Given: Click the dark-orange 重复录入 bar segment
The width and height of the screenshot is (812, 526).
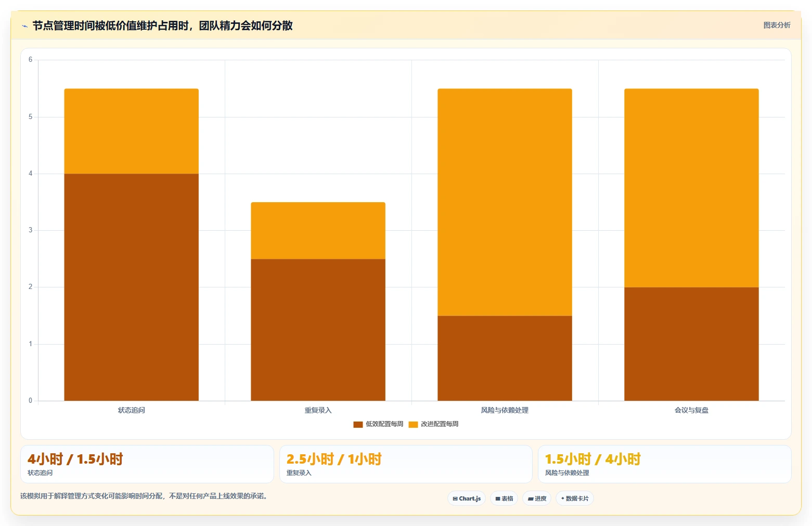Looking at the screenshot, I should (x=318, y=330).
